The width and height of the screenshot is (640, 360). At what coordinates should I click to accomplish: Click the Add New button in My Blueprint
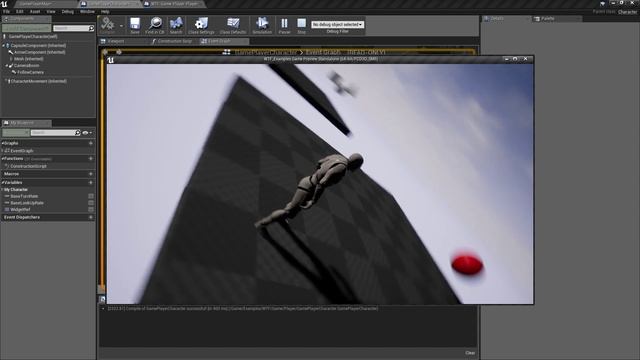click(x=16, y=133)
